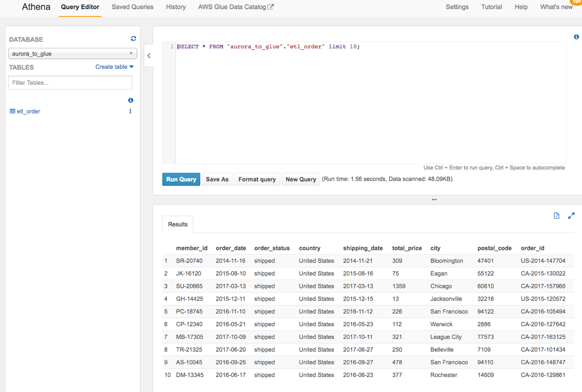Screen dimensions: 582x392
Task: Switch to the Saved Queries tab
Action: [132, 7]
